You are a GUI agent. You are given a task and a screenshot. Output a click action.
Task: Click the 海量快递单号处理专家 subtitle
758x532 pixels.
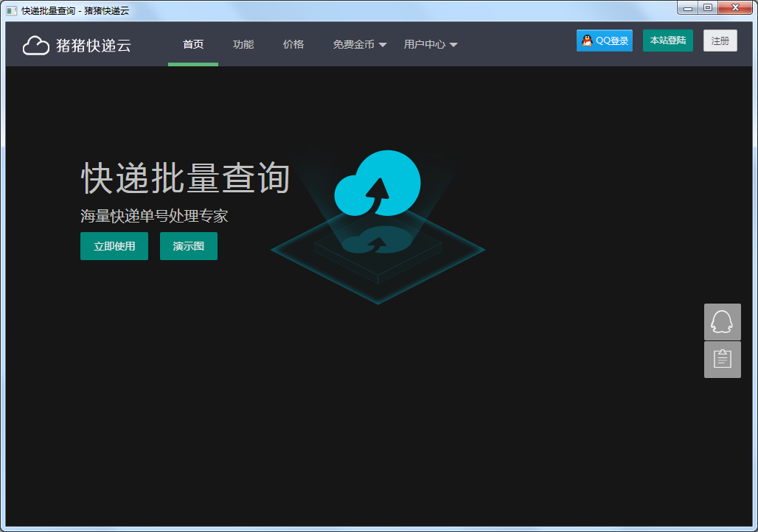click(x=154, y=216)
